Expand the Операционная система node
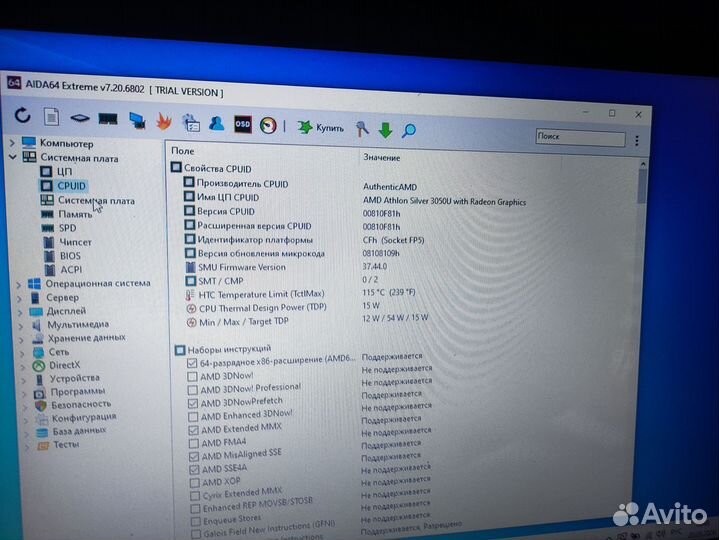 tap(18, 285)
